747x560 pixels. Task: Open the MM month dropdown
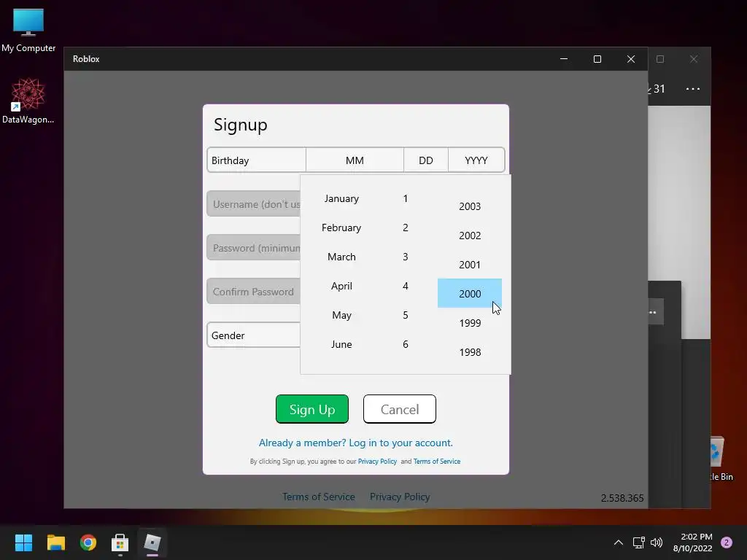pyautogui.click(x=355, y=160)
